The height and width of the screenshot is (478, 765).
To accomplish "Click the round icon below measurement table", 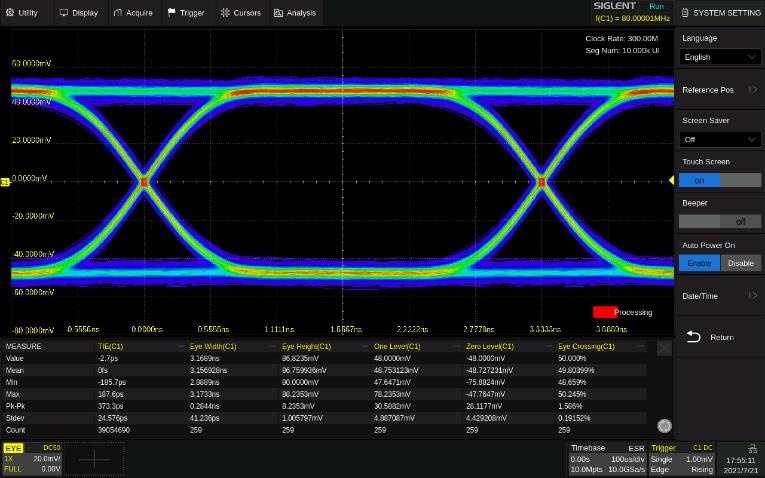I will 666,426.
